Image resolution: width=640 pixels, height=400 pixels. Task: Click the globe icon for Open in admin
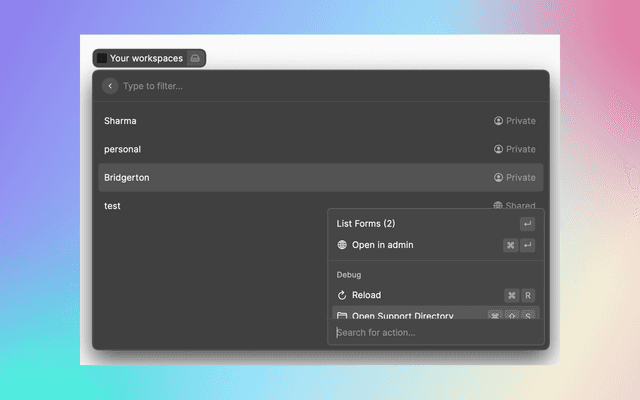(x=342, y=245)
